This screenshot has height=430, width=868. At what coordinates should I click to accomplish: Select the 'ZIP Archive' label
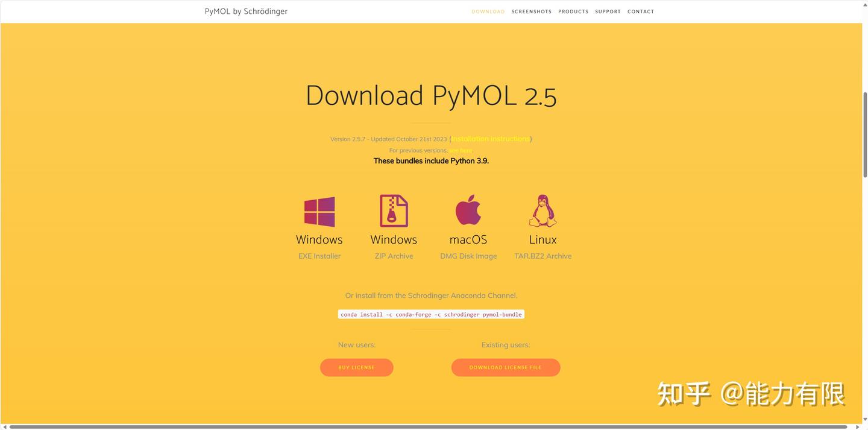pos(394,256)
